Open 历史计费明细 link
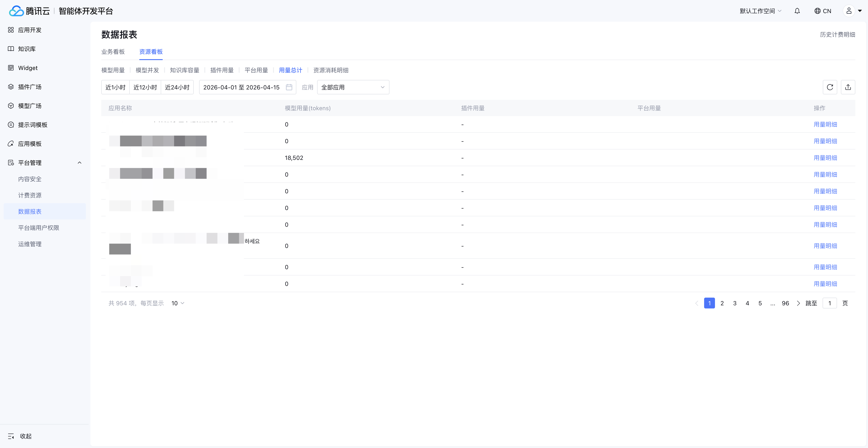868x448 pixels. pos(837,34)
